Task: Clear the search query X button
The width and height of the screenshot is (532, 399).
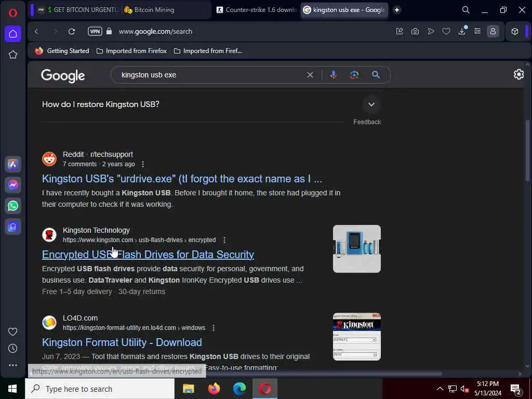Action: pos(310,75)
